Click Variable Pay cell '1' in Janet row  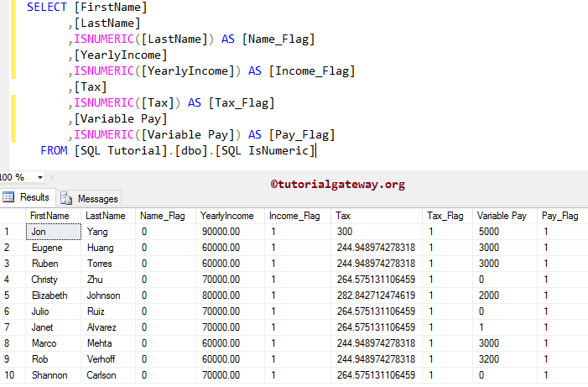click(505, 327)
